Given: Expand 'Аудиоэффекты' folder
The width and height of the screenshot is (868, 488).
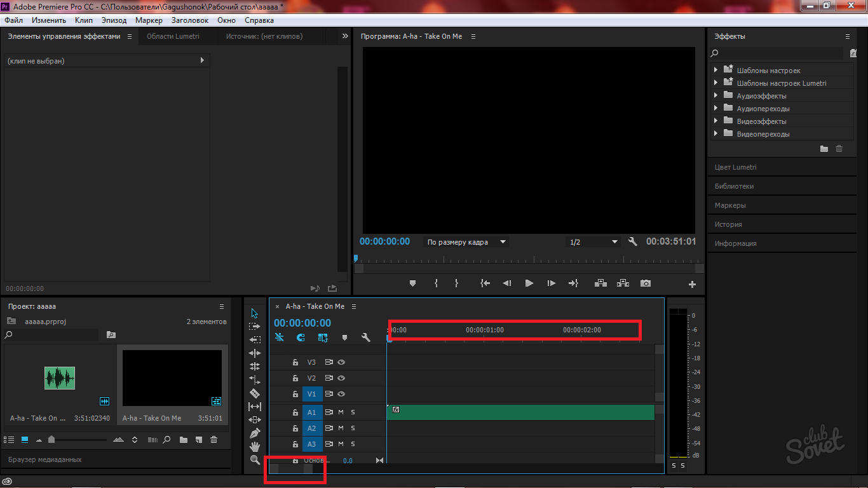Looking at the screenshot, I should tap(716, 95).
